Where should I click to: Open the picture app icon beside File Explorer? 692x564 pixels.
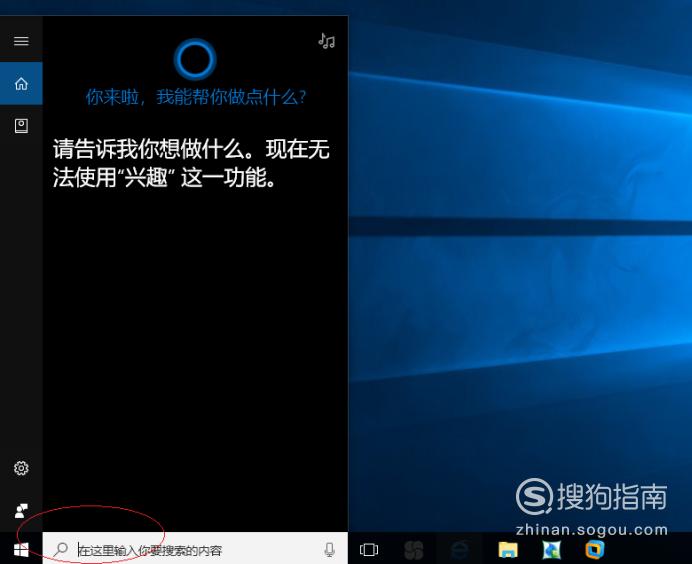pyautogui.click(x=551, y=549)
